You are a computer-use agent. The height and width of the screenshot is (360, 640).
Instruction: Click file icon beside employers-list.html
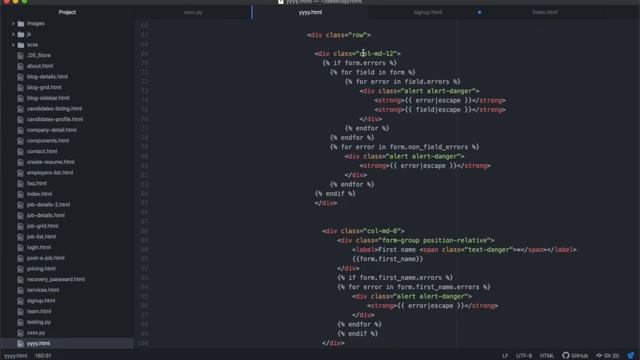click(20, 173)
